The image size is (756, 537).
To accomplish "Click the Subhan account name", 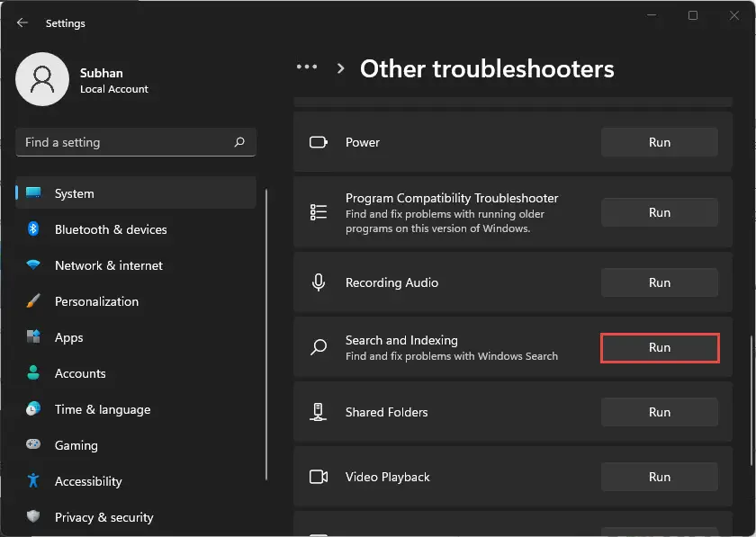I will [x=101, y=73].
